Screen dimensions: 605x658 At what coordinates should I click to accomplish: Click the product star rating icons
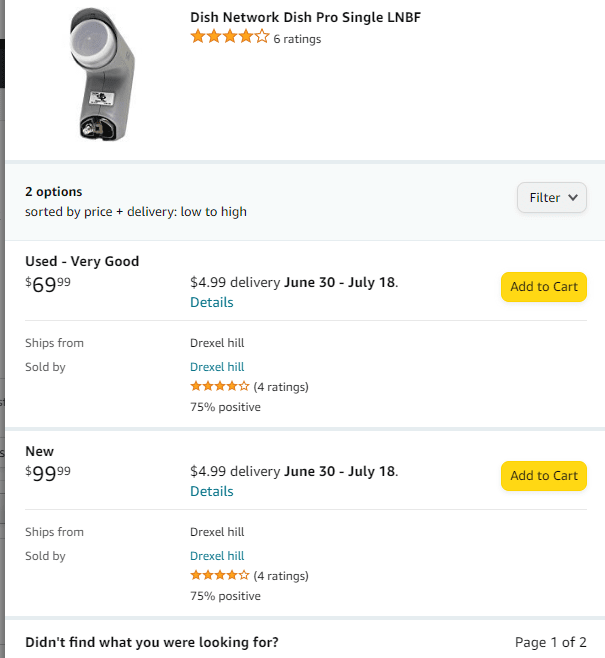coord(230,37)
